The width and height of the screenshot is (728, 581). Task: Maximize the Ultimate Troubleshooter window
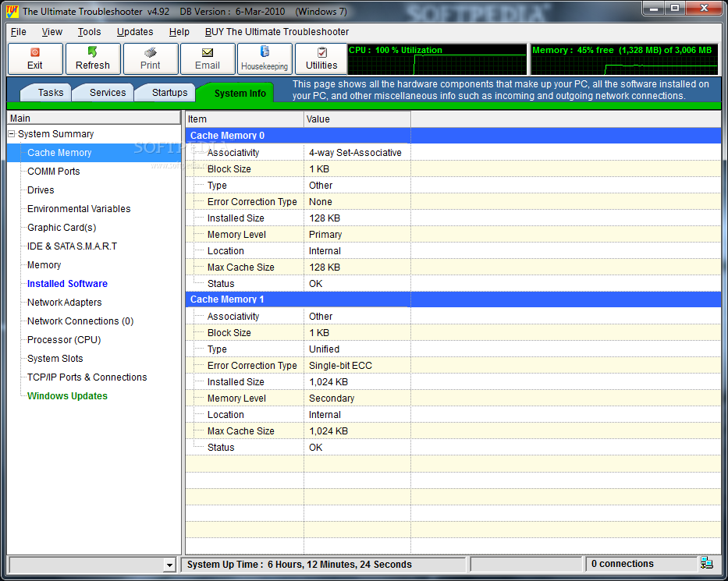[x=675, y=9]
